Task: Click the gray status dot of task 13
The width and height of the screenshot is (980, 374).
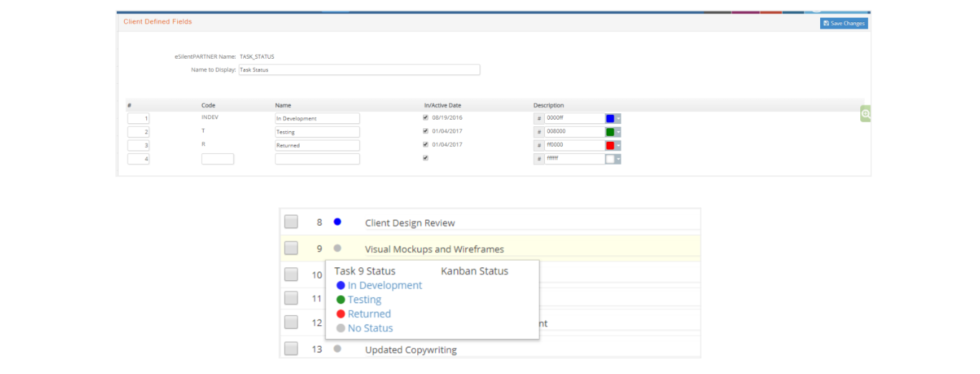Action: 337,349
